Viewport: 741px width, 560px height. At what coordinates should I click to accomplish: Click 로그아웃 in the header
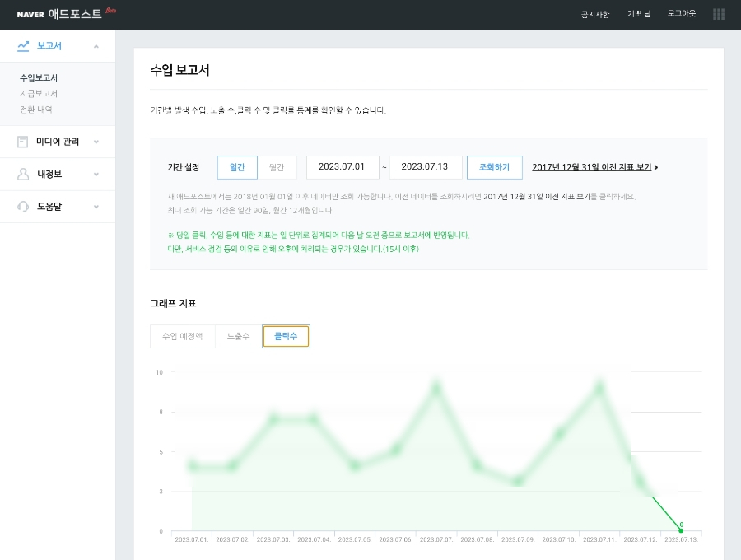click(682, 13)
